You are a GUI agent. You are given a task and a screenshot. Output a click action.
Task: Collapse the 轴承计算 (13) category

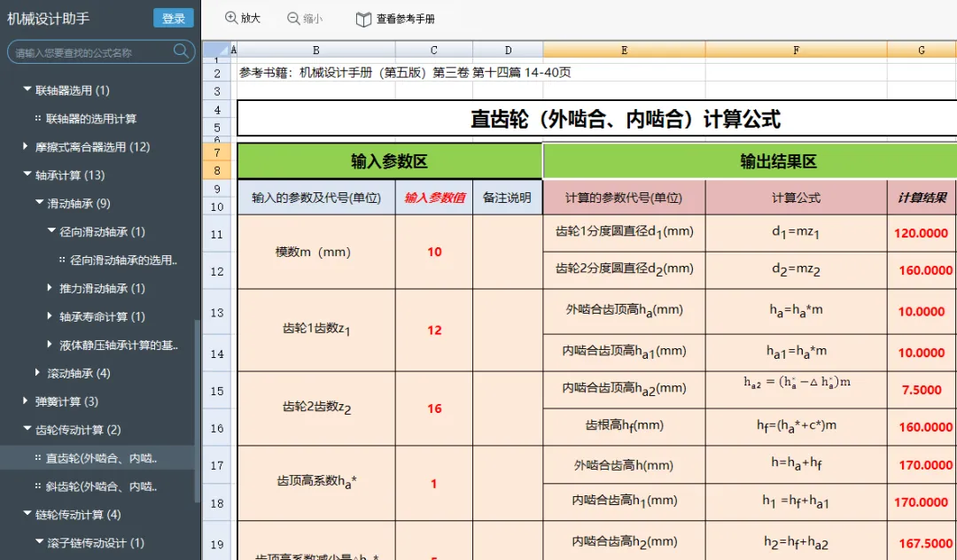27,175
